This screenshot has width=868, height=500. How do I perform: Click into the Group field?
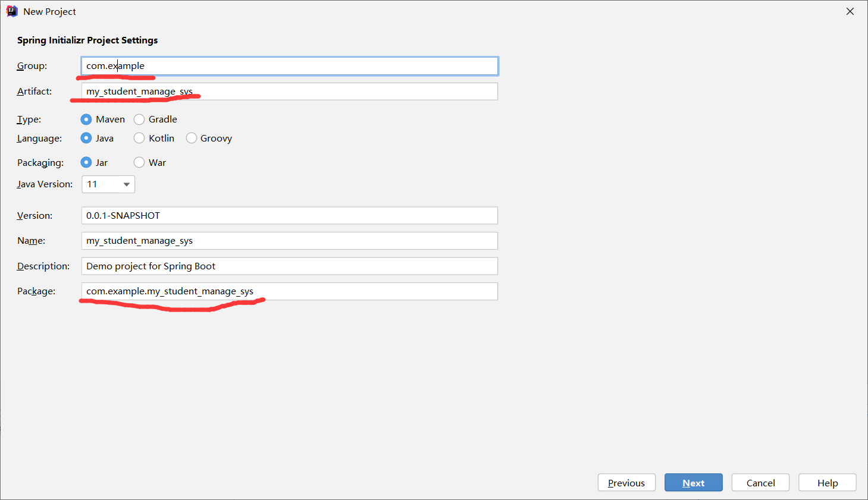click(x=290, y=66)
